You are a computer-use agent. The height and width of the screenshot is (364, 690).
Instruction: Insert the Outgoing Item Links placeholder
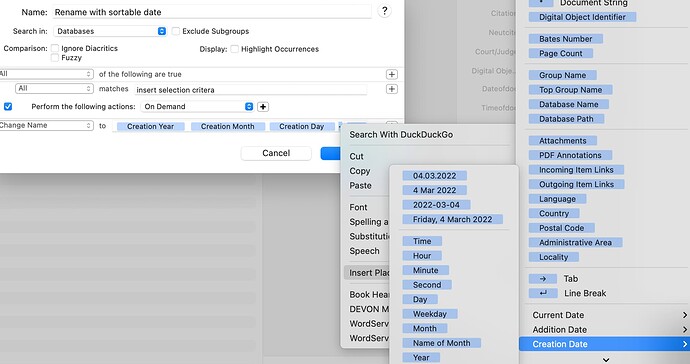(x=576, y=184)
